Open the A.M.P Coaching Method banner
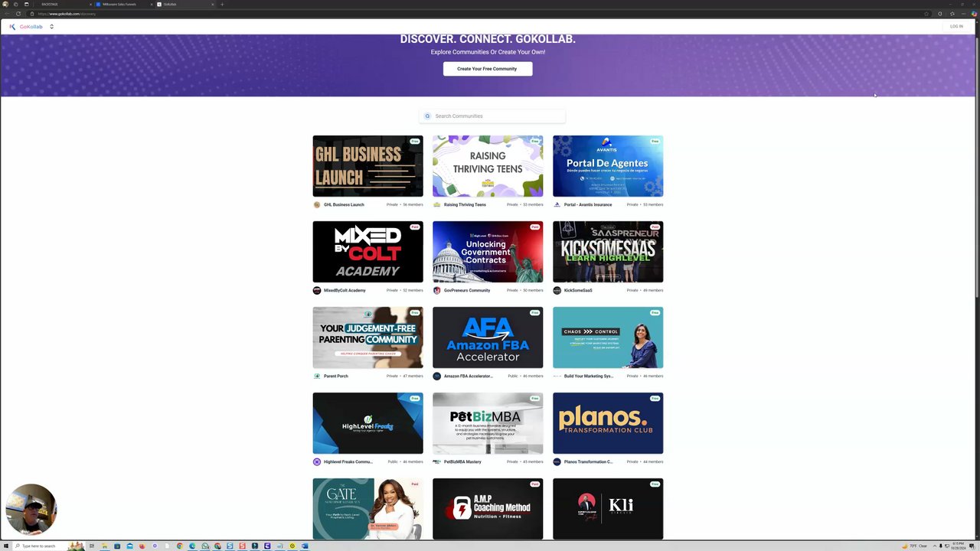The image size is (980, 551). coord(488,509)
